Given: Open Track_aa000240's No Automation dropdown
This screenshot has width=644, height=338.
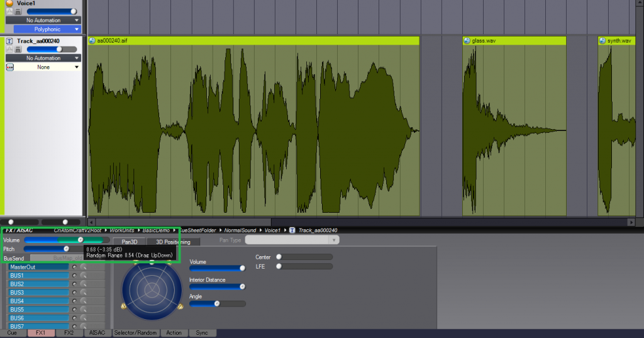Looking at the screenshot, I should tap(43, 58).
